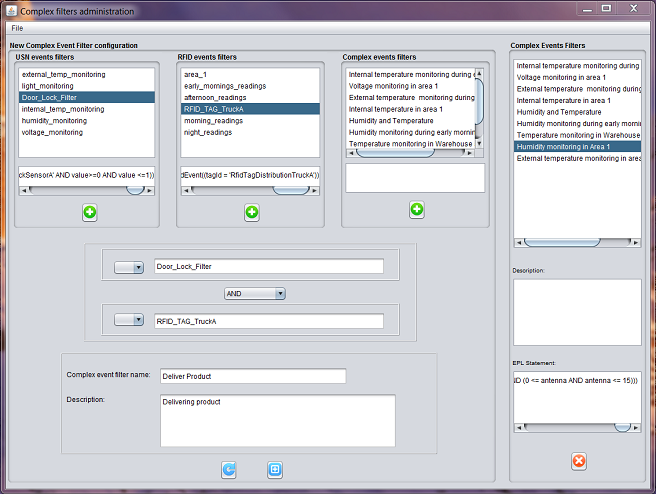Click the Complex event filter name field
Screen dimensions: 656x494
(253, 376)
